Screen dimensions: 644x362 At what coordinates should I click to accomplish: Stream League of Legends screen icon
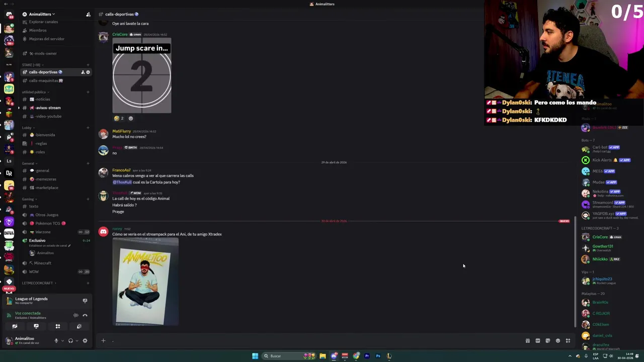[x=85, y=301]
